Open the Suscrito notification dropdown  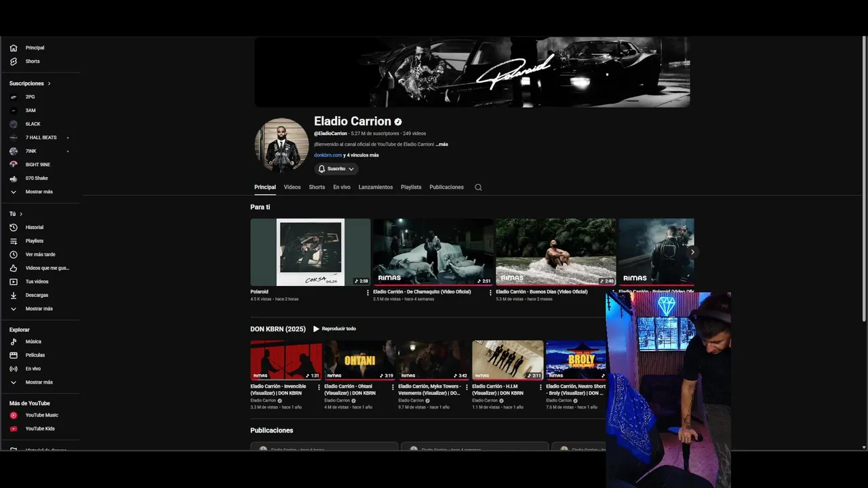[x=336, y=169]
